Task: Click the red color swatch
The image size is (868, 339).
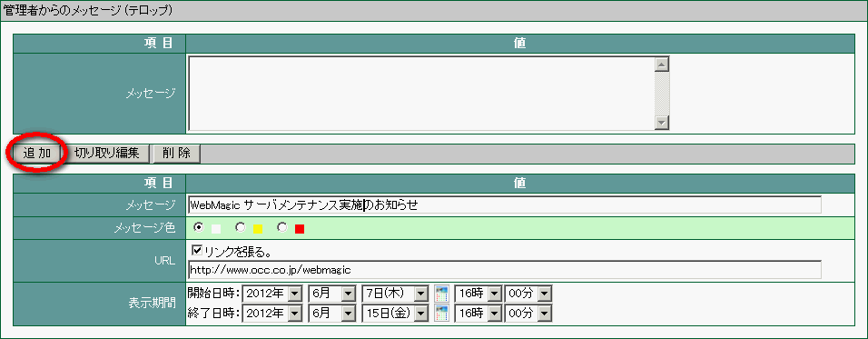Action: (300, 229)
